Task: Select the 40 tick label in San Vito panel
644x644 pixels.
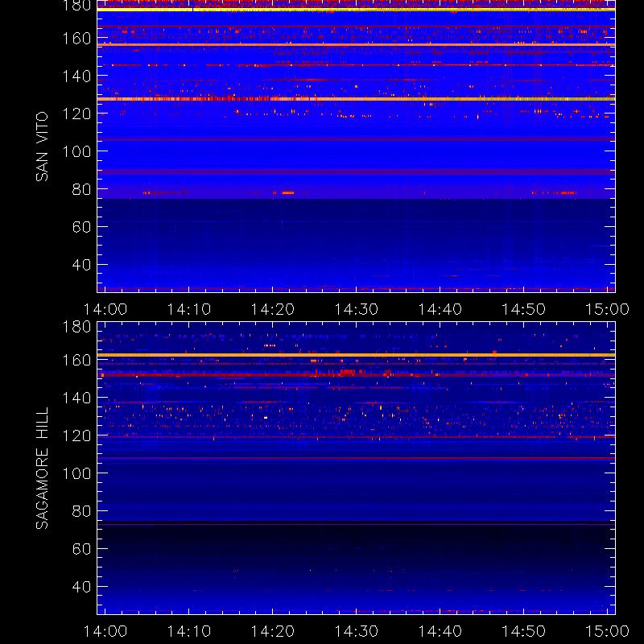Action: [81, 265]
